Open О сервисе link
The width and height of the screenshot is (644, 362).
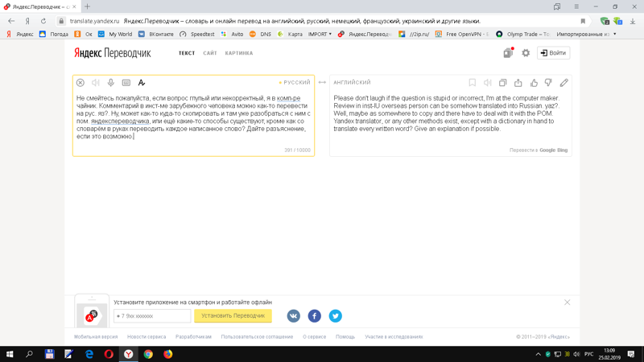coord(314,337)
